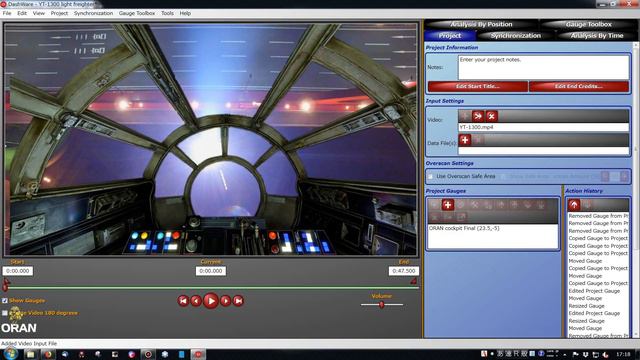Viewport: 640px width, 360px height.
Task: Select the Project tab
Action: (x=450, y=36)
